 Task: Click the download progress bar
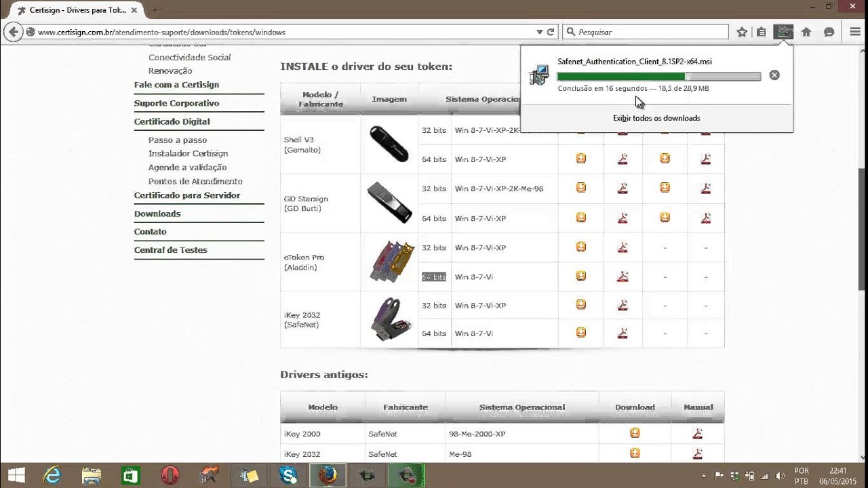tap(658, 77)
